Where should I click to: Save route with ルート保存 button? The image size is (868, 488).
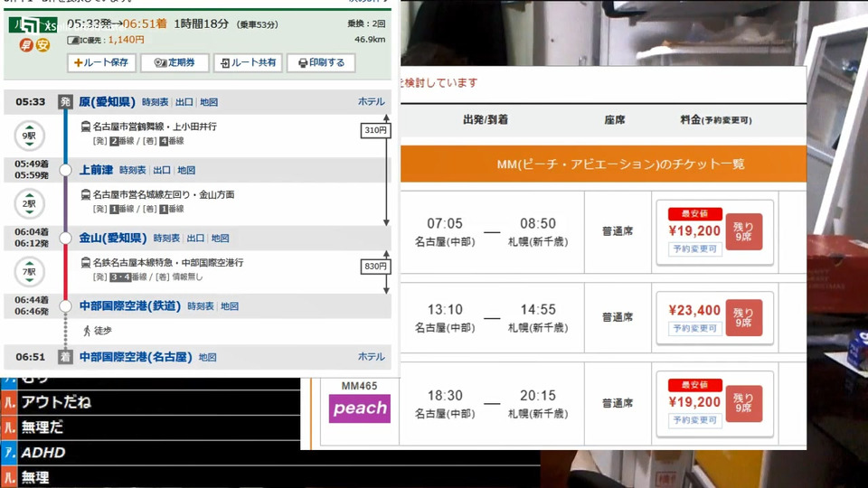101,62
